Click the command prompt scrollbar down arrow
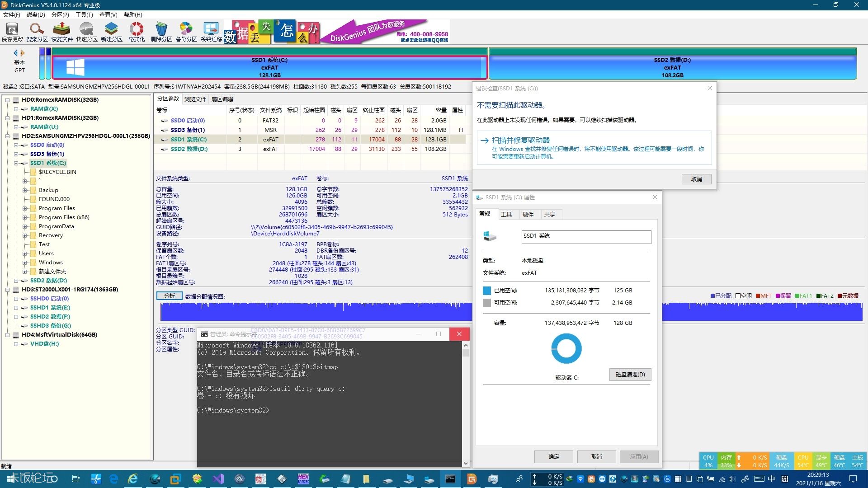Viewport: 868px width, 488px height. 466,463
